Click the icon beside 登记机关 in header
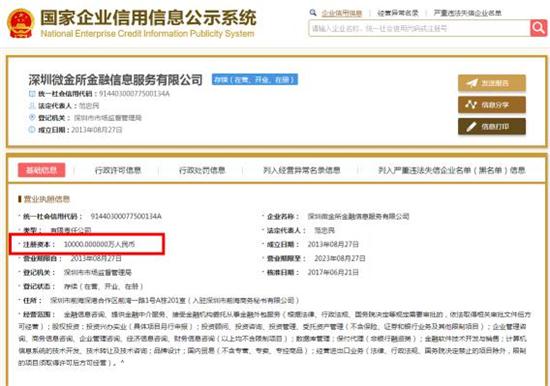 coord(32,118)
